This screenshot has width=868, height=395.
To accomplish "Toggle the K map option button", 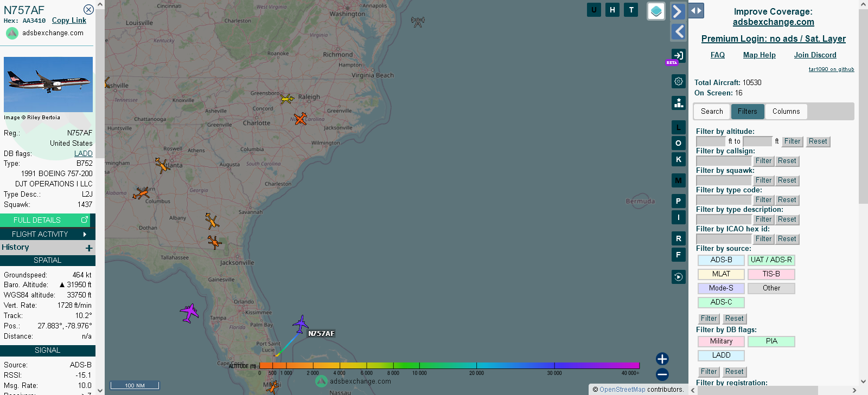I will pyautogui.click(x=679, y=159).
